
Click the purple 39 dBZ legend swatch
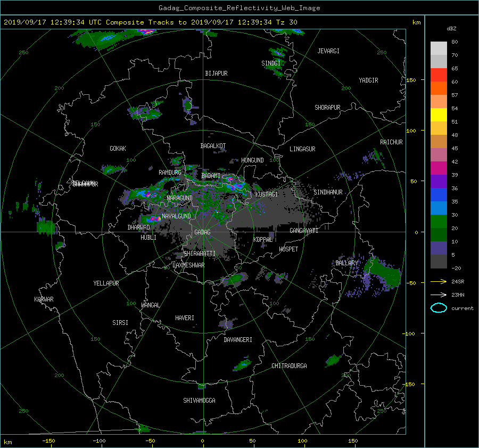pyautogui.click(x=439, y=181)
